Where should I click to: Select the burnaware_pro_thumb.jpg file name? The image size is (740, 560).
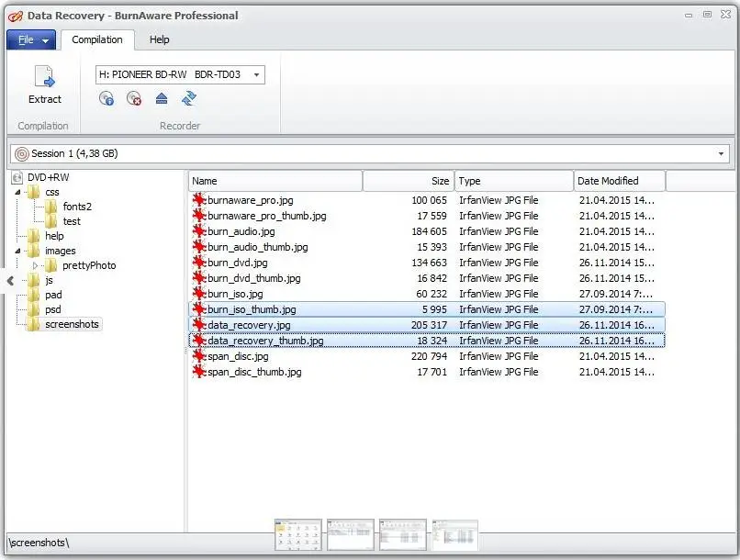[266, 216]
